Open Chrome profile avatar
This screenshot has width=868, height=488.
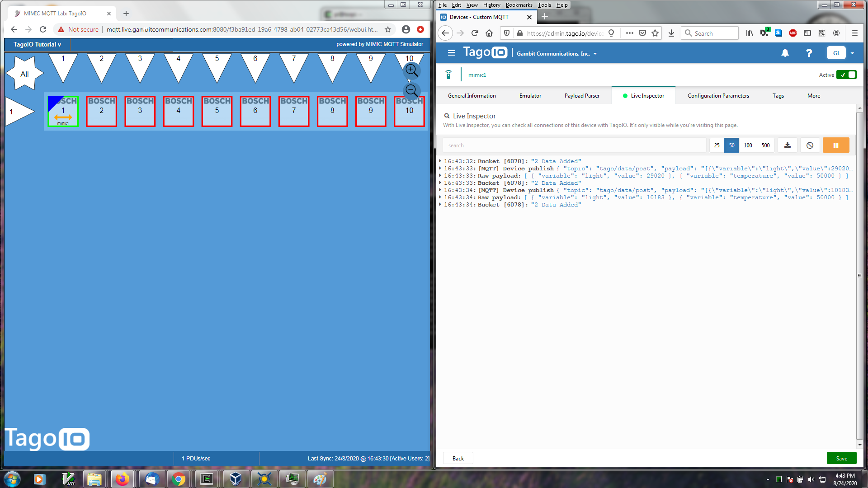click(x=406, y=29)
